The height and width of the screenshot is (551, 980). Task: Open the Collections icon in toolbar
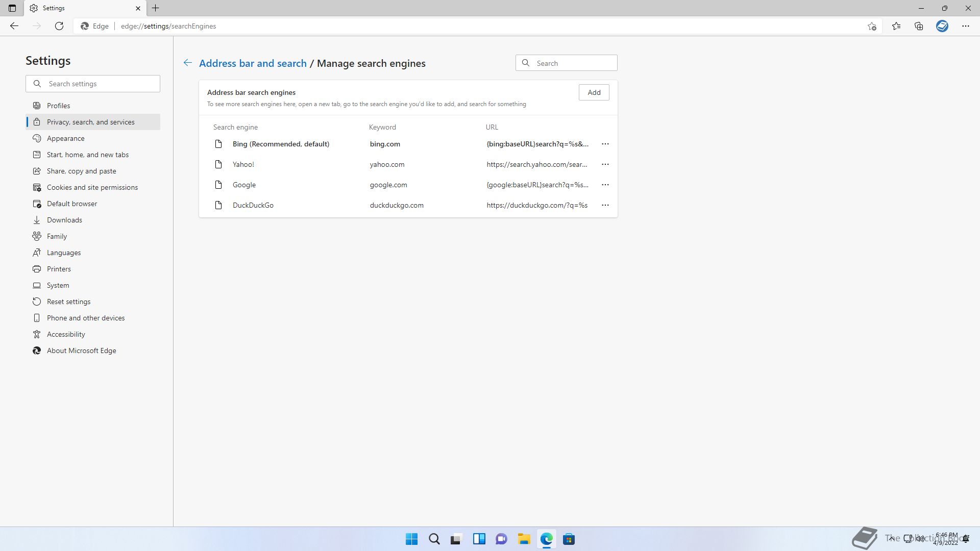(919, 26)
